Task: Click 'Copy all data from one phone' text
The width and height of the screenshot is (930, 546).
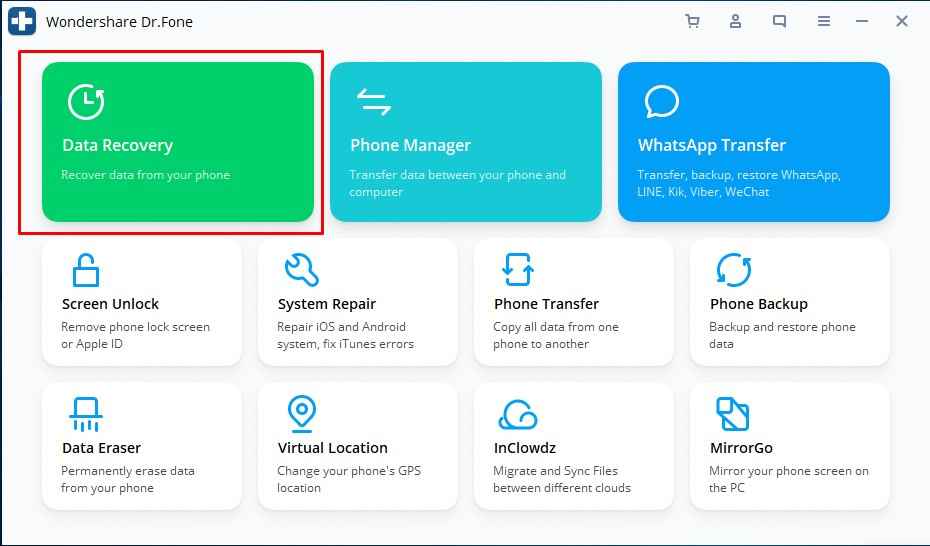Action: 556,335
